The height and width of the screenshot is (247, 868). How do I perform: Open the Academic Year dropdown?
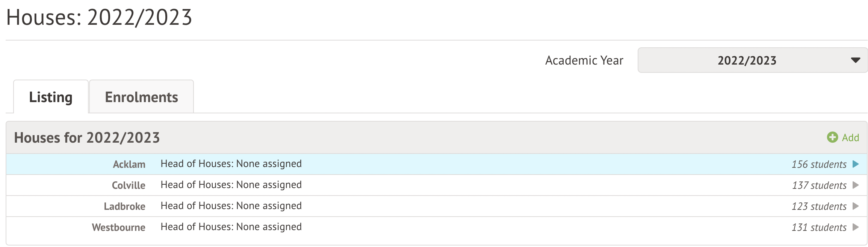point(752,60)
